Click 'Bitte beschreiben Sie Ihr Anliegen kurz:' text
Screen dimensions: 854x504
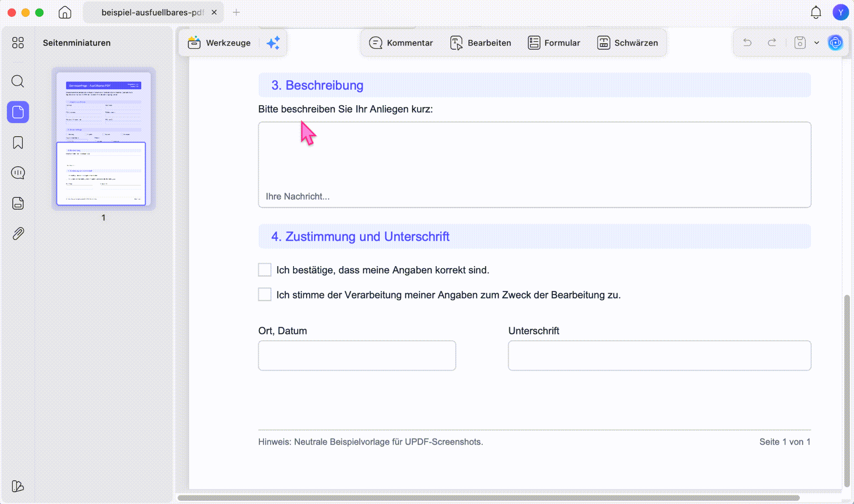click(345, 109)
